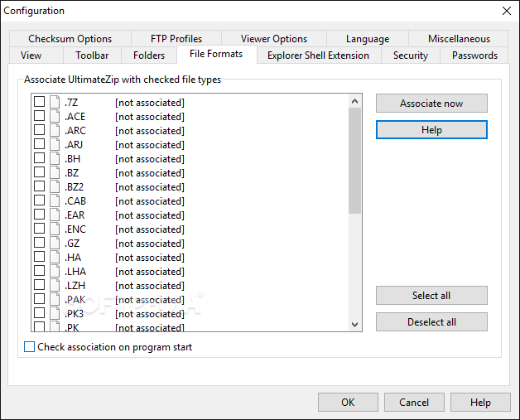Viewport: 520px width, 420px height.
Task: Click the file list scroll down arrow
Action: [354, 324]
